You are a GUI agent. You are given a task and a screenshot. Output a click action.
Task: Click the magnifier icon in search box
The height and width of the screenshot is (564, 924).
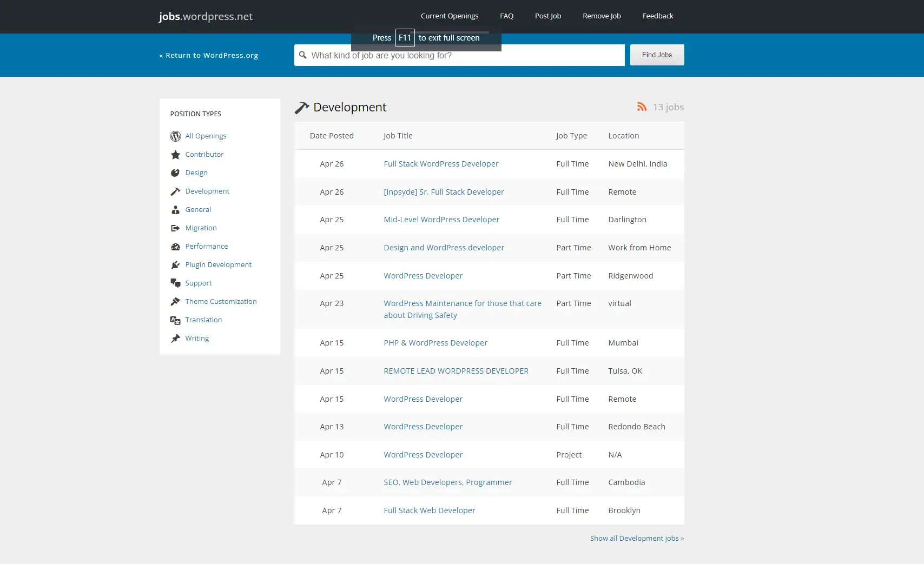tap(303, 55)
